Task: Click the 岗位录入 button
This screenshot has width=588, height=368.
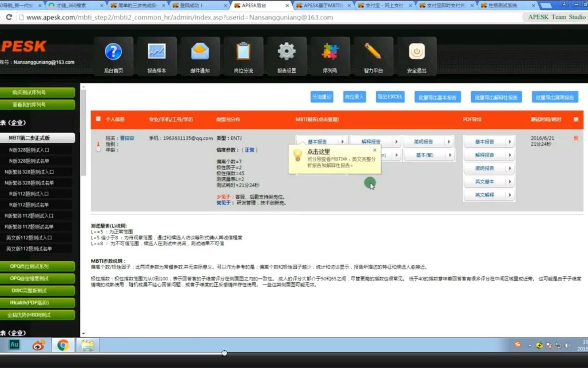Action: [x=354, y=97]
